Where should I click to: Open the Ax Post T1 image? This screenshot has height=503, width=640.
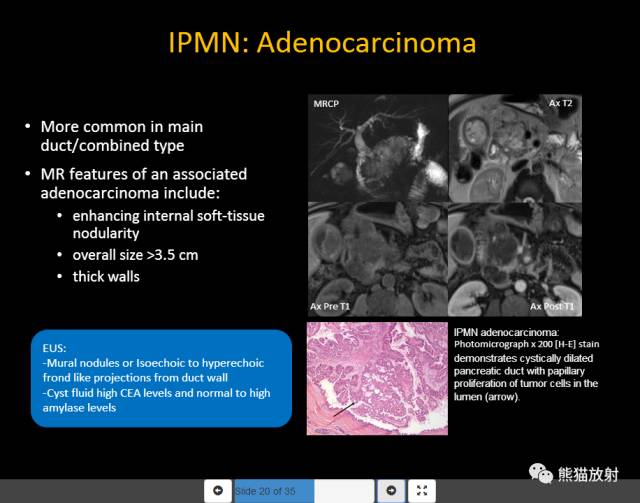[516, 259]
